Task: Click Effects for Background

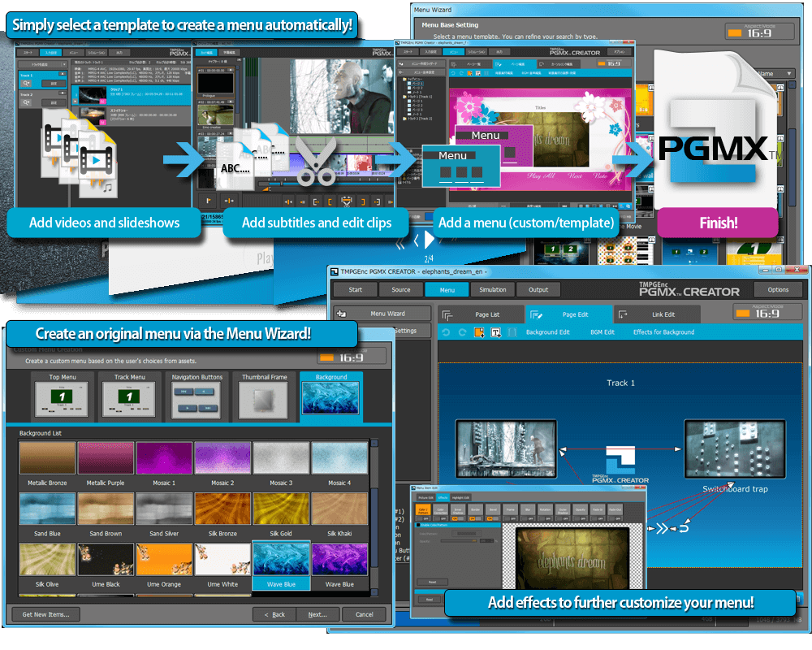Action: [663, 332]
